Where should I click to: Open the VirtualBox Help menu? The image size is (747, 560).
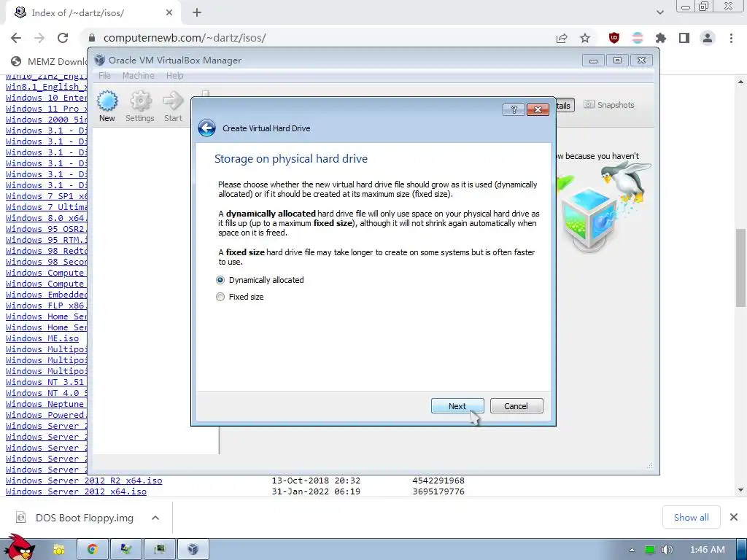(x=175, y=75)
